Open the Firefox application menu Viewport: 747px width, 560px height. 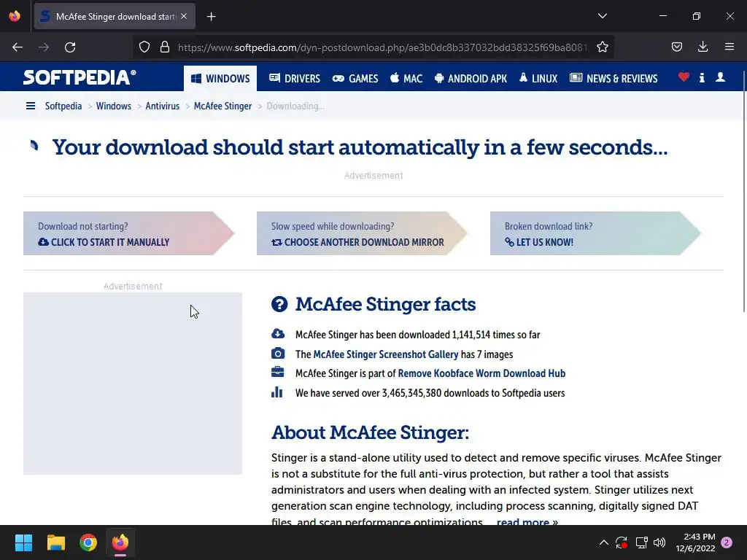[729, 47]
